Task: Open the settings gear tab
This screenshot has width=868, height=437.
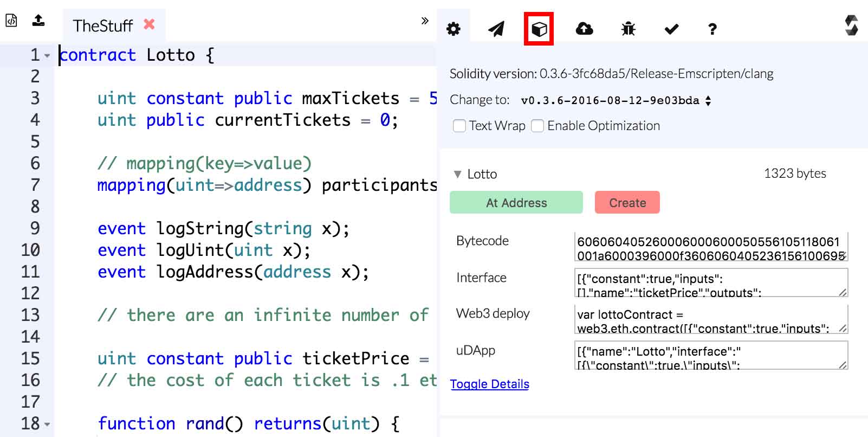Action: [x=454, y=29]
